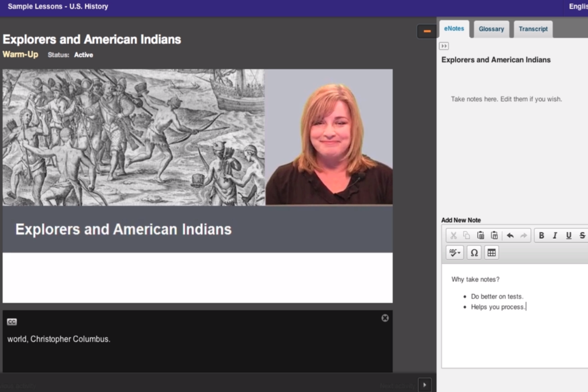Redo the note edit

pos(523,235)
